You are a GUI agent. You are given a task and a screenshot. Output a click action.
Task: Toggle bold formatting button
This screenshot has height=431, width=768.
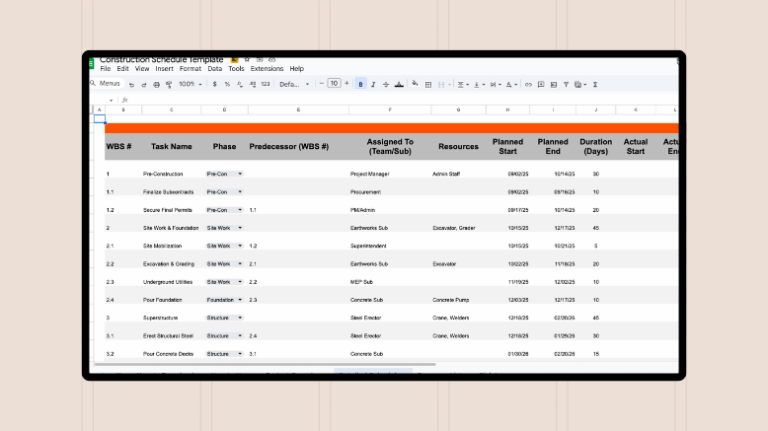[361, 84]
